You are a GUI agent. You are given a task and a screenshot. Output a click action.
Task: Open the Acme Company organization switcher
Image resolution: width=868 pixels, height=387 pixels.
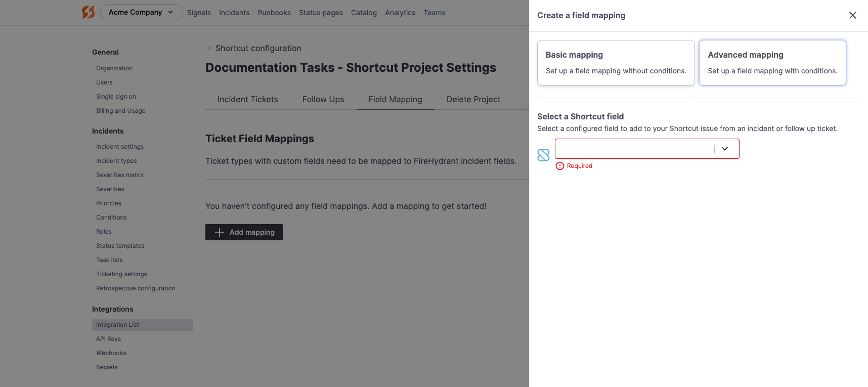(142, 12)
